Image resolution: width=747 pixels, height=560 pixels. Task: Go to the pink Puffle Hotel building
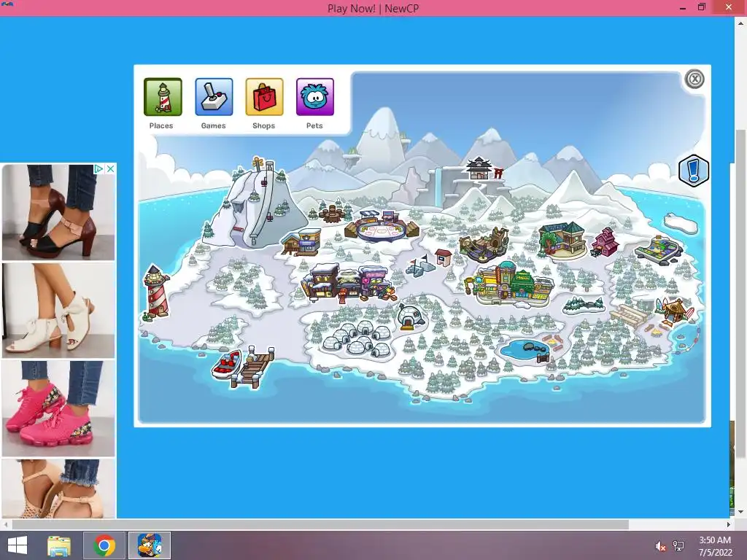click(605, 241)
